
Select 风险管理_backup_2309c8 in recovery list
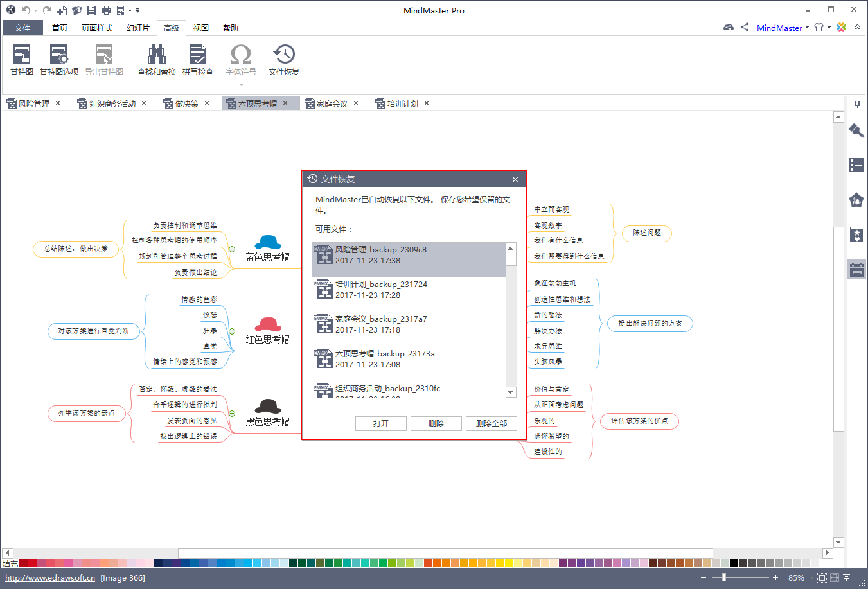point(409,259)
